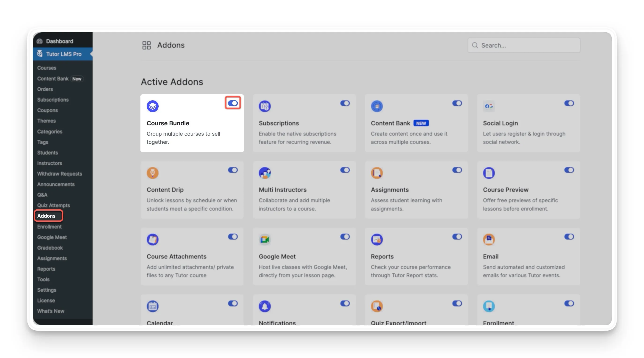
Task: Click the Dashboard gauge icon
Action: (40, 41)
